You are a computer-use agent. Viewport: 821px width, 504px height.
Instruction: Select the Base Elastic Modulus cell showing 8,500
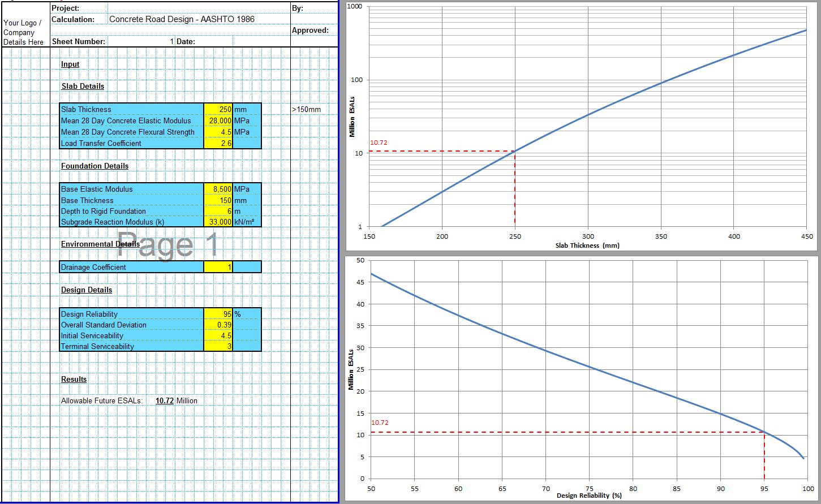tap(218, 189)
